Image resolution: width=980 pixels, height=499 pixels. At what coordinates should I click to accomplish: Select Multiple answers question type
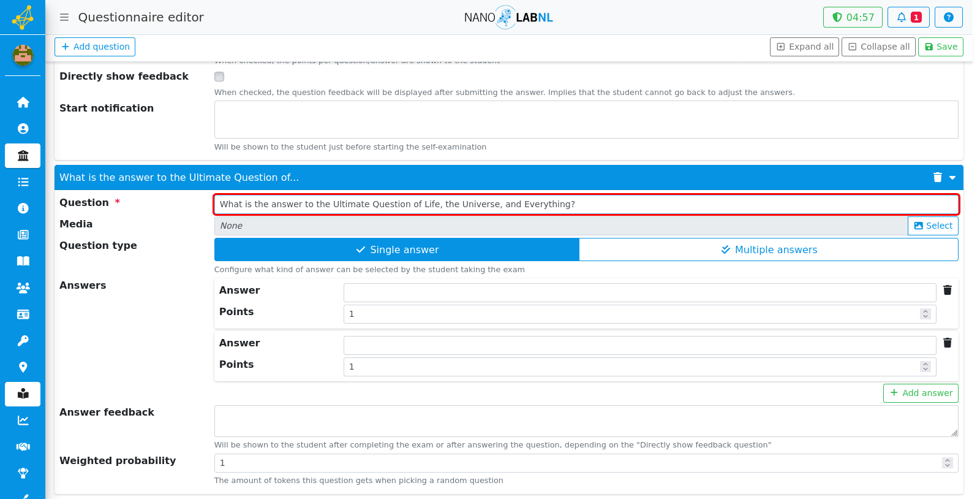(x=769, y=250)
